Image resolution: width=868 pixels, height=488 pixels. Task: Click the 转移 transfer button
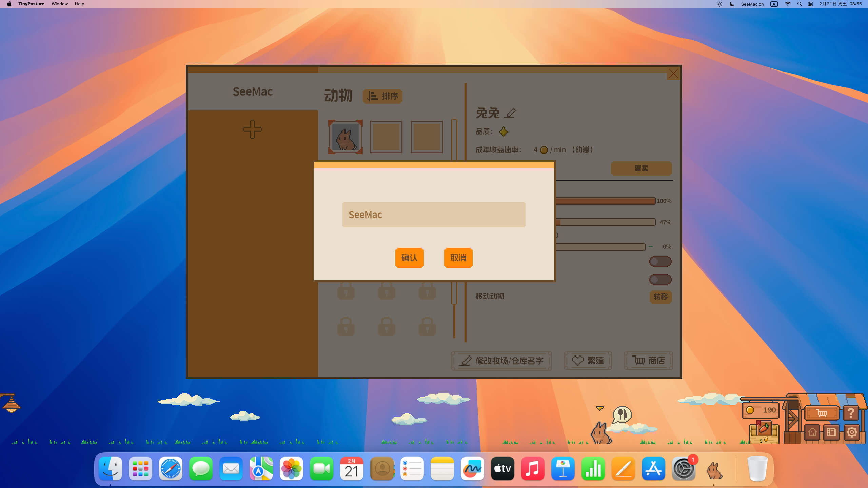click(660, 297)
